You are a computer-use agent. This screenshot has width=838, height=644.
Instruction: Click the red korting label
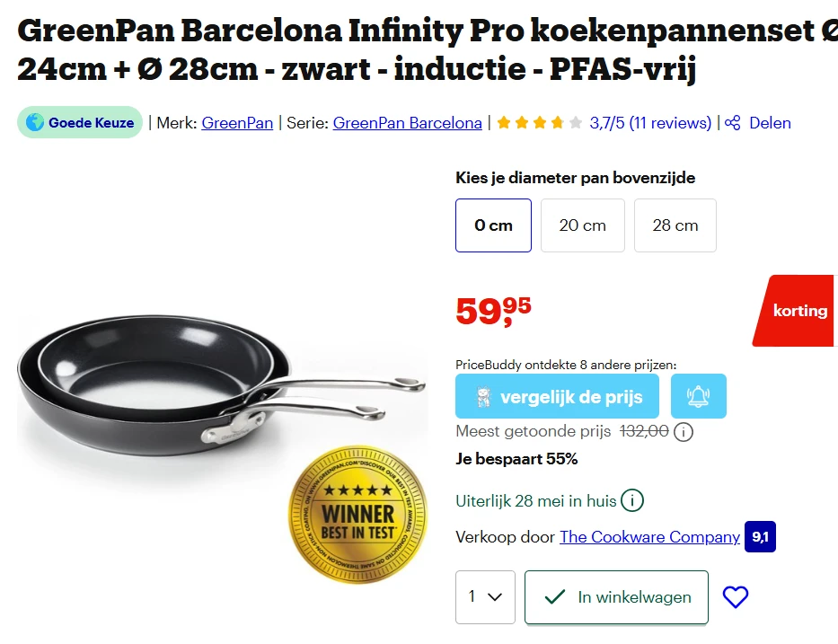(x=795, y=311)
